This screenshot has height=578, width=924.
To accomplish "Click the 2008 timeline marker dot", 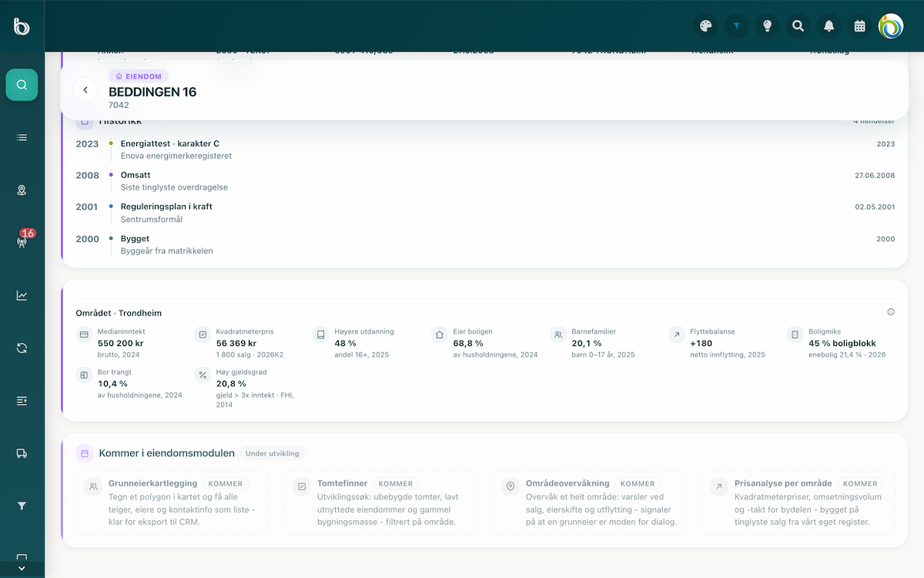I will point(111,175).
